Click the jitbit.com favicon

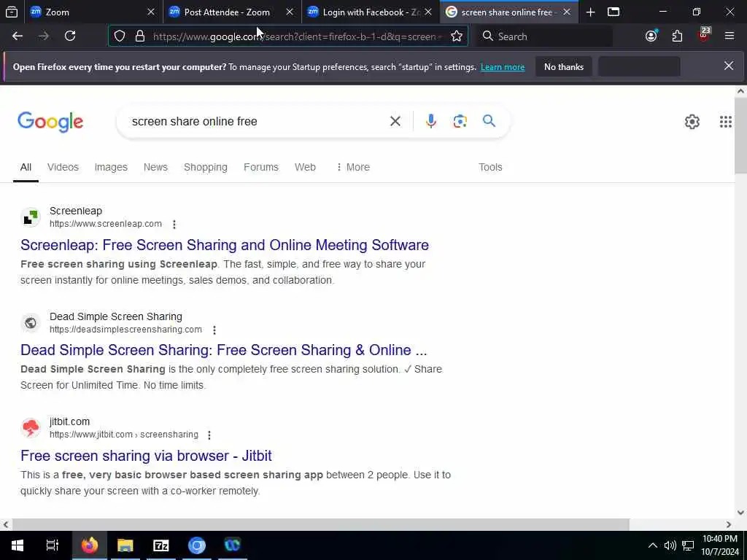tap(31, 428)
